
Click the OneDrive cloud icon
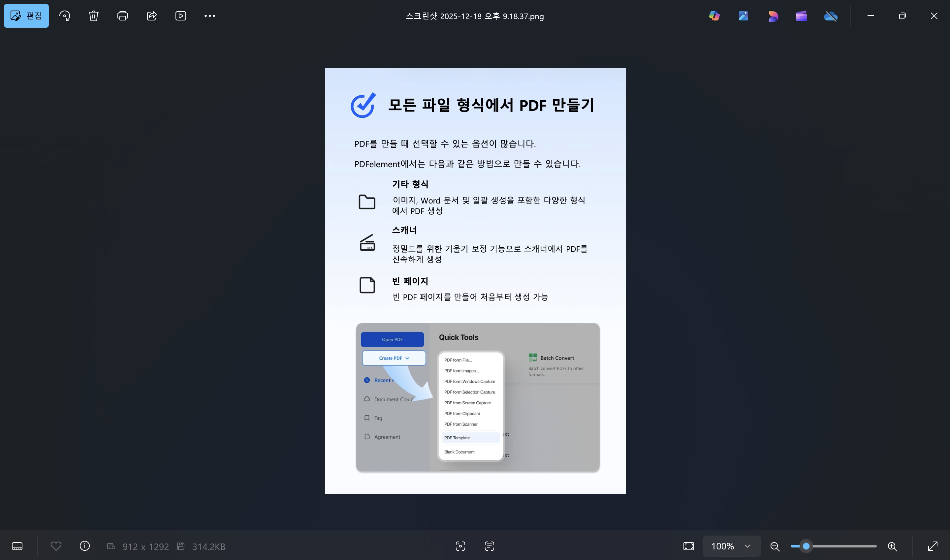coord(830,16)
